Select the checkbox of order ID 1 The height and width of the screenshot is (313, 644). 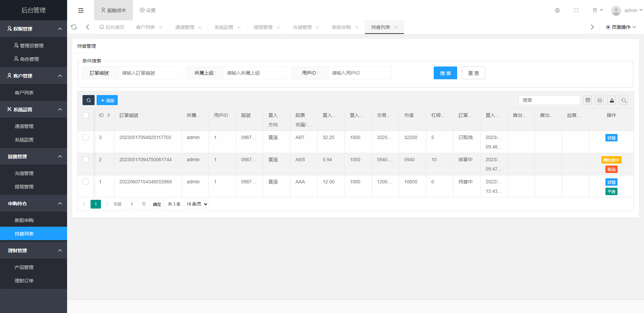click(86, 182)
